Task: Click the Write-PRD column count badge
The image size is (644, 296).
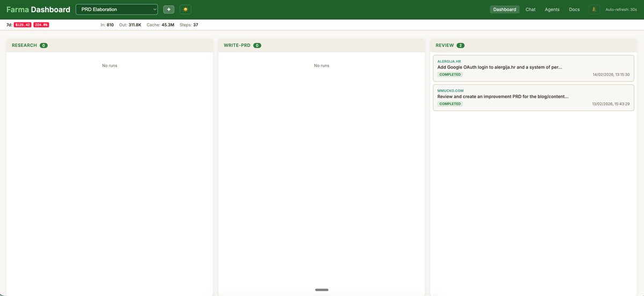Action: tap(257, 46)
